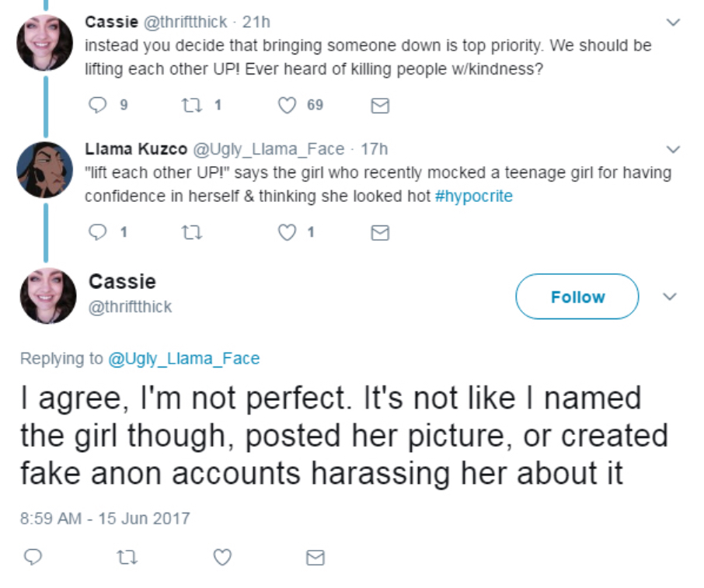Like the tweet with 69 likes
704x588 pixels.
tap(288, 105)
